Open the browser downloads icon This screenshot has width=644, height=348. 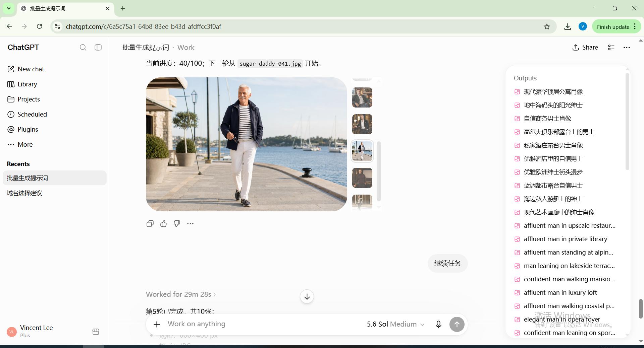[568, 27]
